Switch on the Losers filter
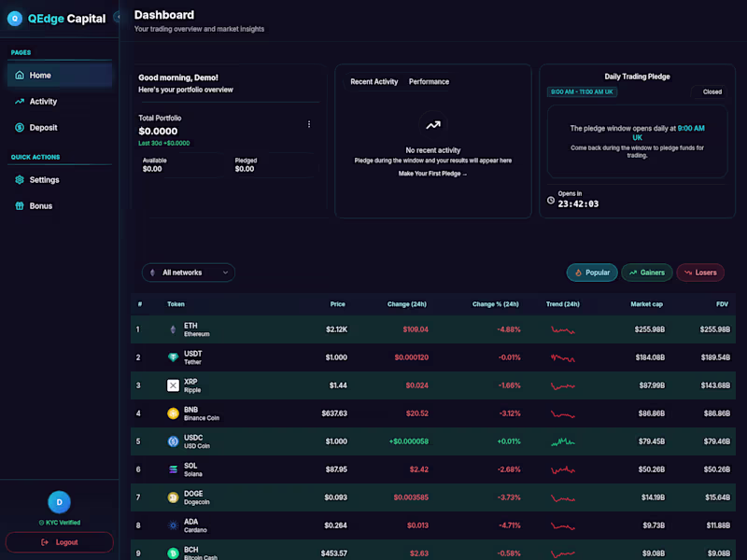 click(x=700, y=272)
